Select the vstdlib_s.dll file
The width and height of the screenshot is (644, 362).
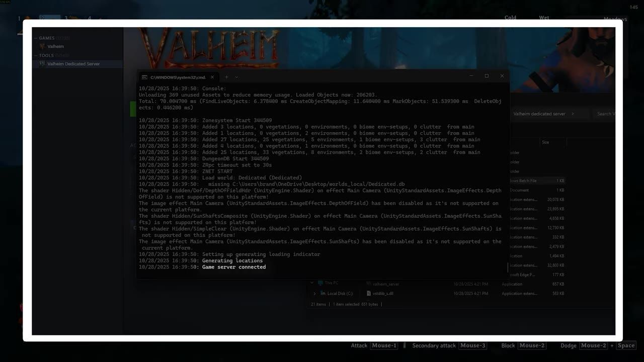point(383,294)
